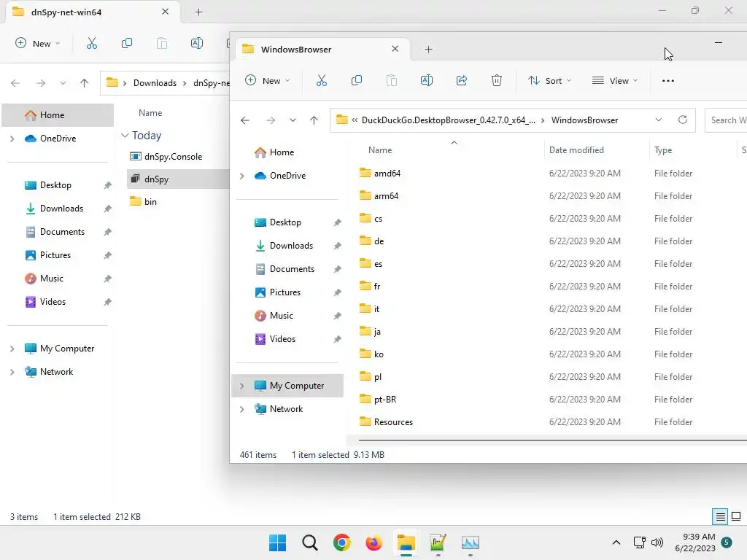Expand OneDrive in dnSpy-net-win64 sidebar
Viewport: 747px width, 560px height.
click(12, 139)
